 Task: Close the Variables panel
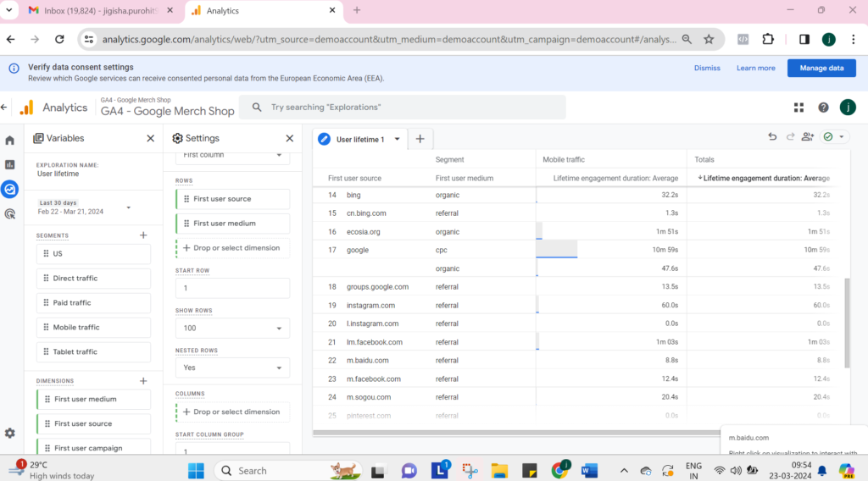pos(151,138)
